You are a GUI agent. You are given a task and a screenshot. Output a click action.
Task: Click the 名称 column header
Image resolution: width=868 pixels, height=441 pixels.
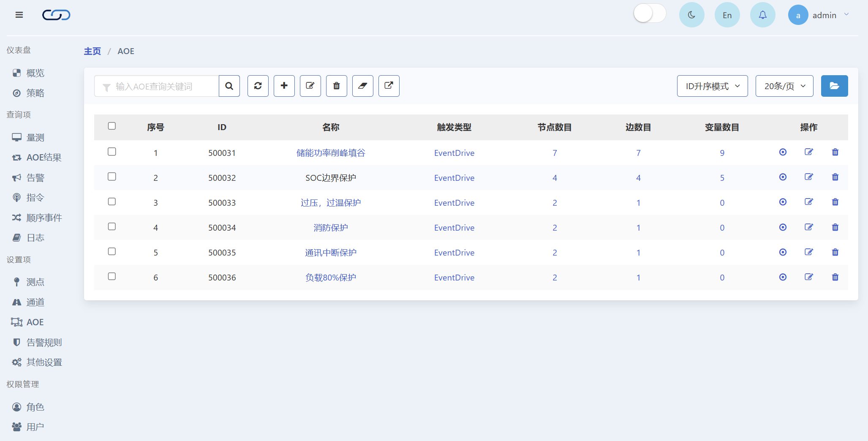[331, 127]
